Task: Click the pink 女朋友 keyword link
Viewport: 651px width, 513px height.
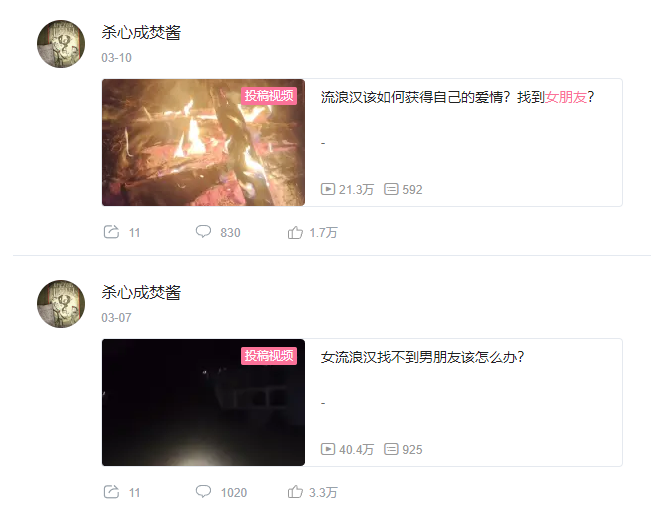Action: pyautogui.click(x=566, y=97)
